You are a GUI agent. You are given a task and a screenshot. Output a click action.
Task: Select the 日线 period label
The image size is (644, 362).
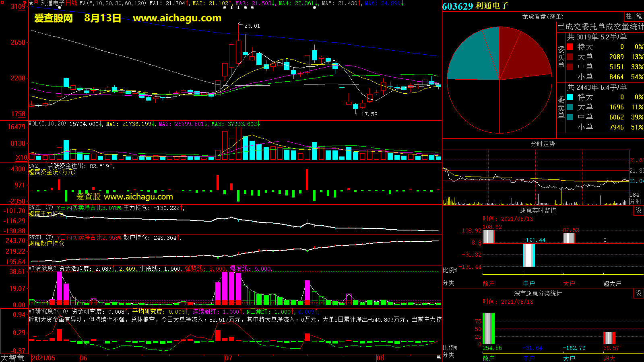point(71,3)
